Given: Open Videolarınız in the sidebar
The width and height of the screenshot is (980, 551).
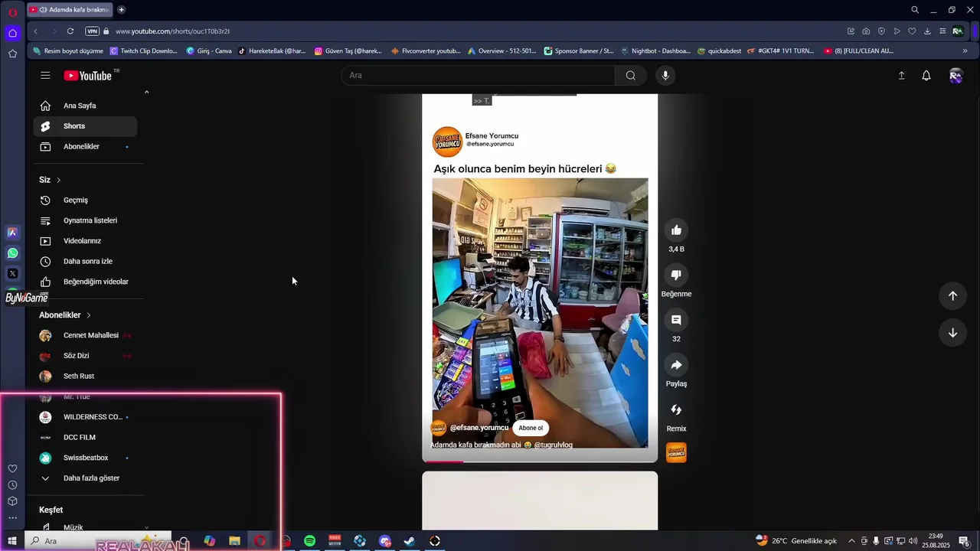Looking at the screenshot, I should (85, 241).
